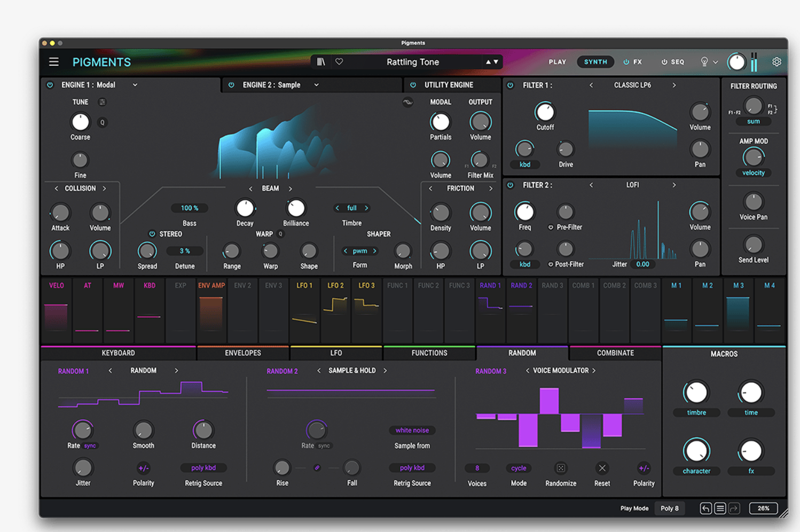Click the redo arrow in bottom bar
Image resolution: width=800 pixels, height=532 pixels.
pos(734,508)
